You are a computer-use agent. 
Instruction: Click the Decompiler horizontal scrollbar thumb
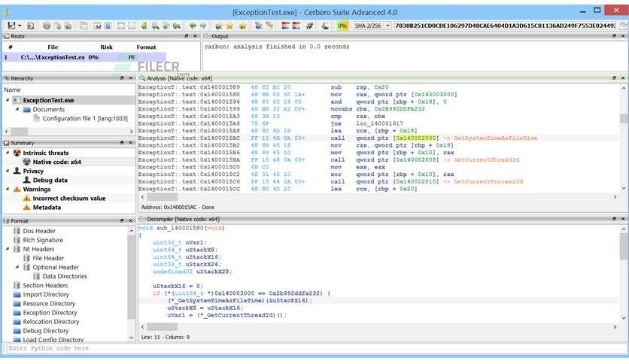point(162,327)
